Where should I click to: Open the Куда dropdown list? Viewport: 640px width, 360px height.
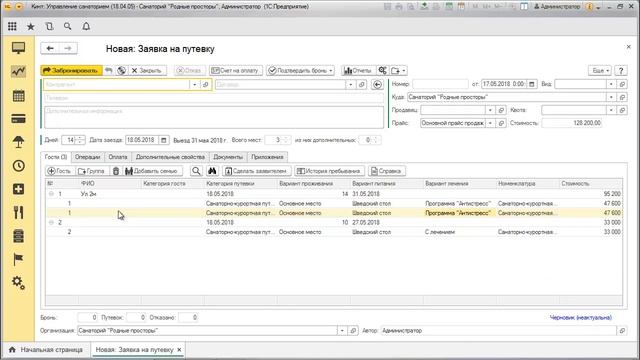[x=611, y=97]
